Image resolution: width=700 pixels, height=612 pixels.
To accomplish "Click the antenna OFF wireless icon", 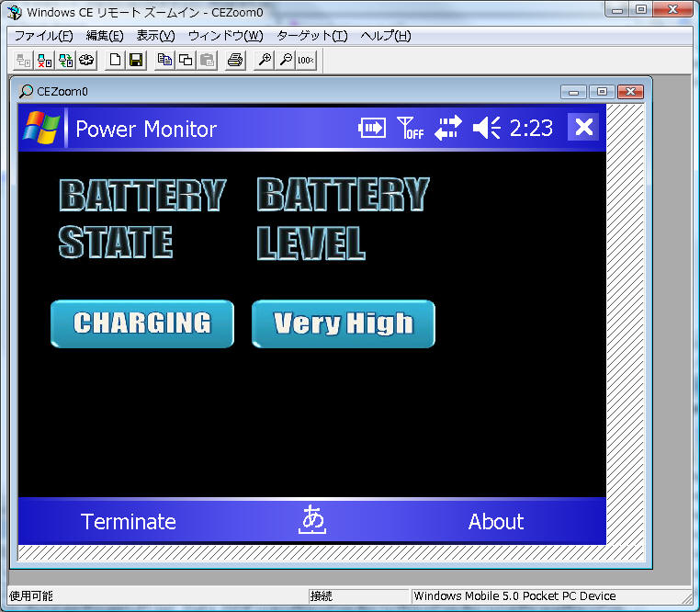I will 411,129.
